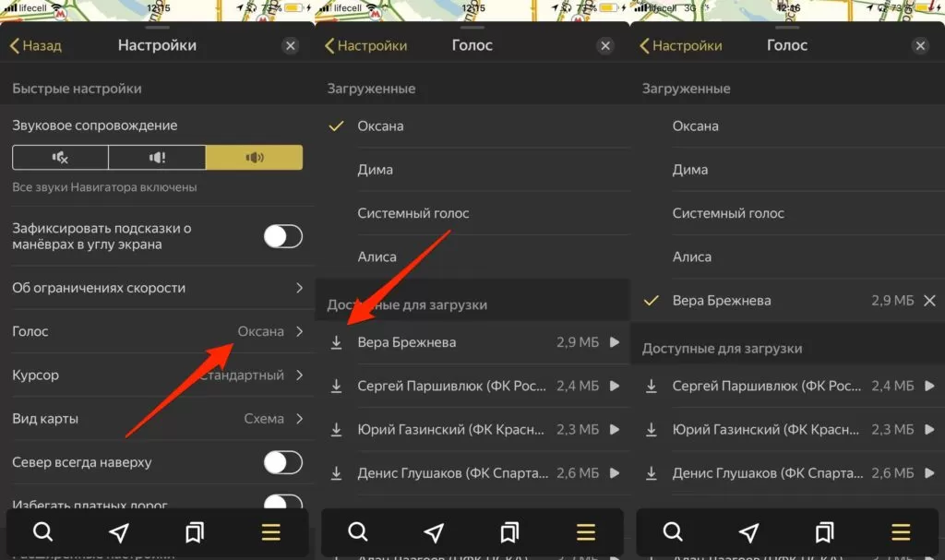The width and height of the screenshot is (945, 560).
Task: Play preview of Вера Брежнева in download list
Action: point(615,343)
